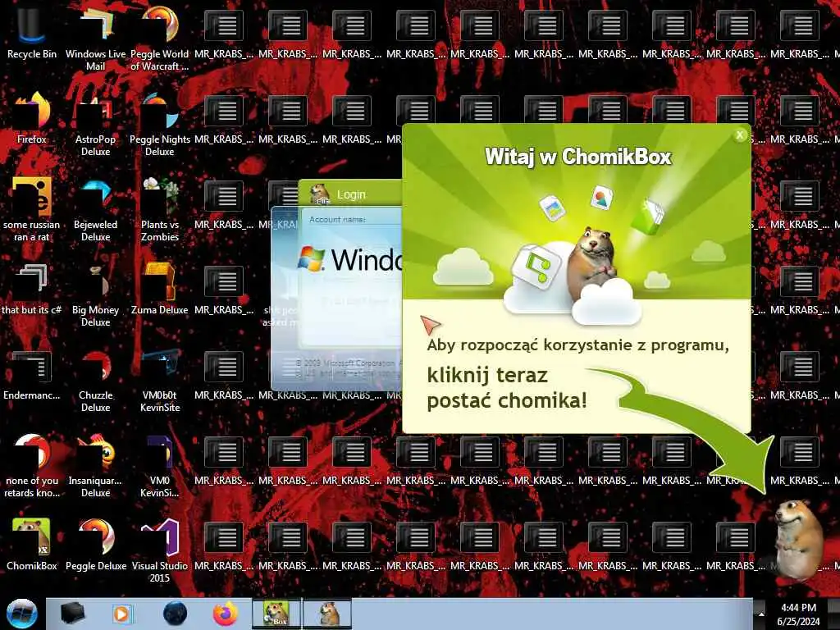Image resolution: width=840 pixels, height=630 pixels.
Task: Open the ChomikBox desktop shortcut
Action: 32,544
